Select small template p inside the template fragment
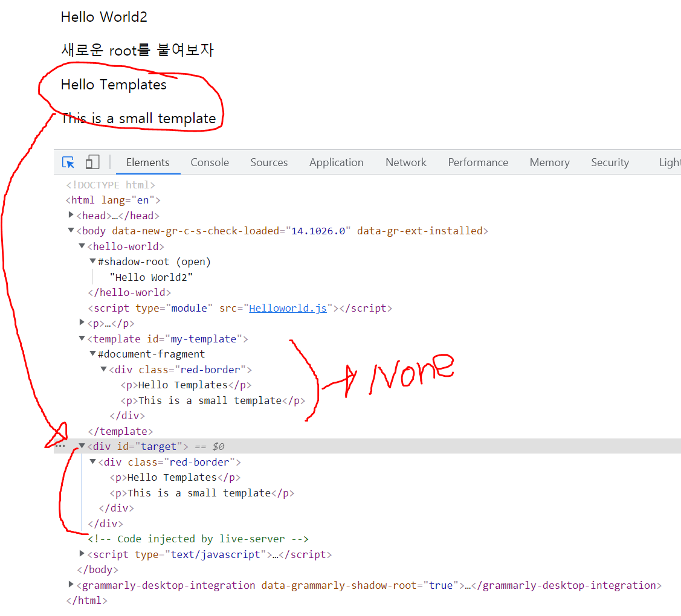 click(x=213, y=400)
